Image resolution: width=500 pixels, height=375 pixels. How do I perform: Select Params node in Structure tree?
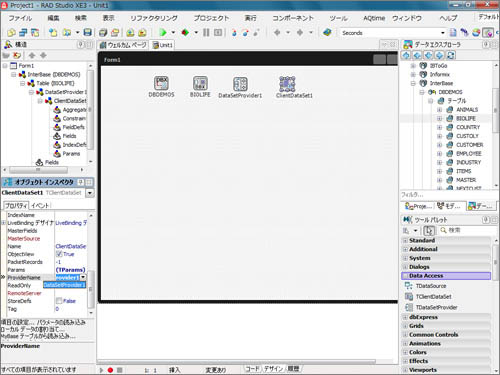[67, 154]
